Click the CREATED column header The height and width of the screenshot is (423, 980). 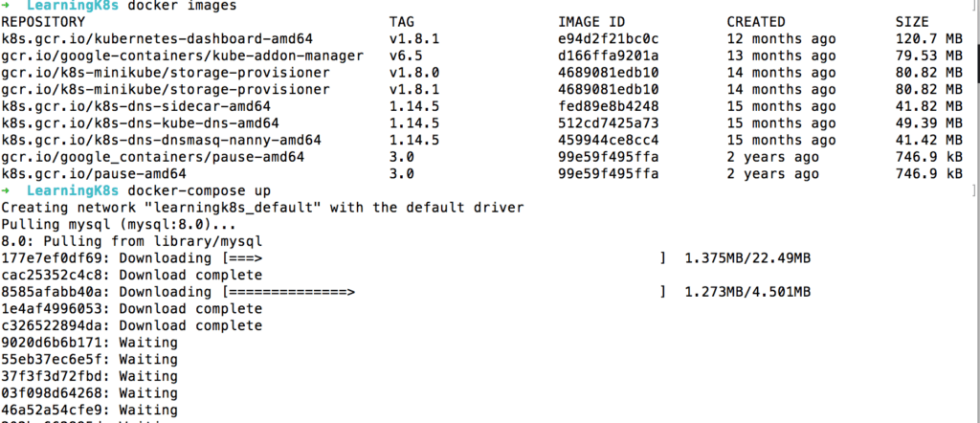(755, 22)
